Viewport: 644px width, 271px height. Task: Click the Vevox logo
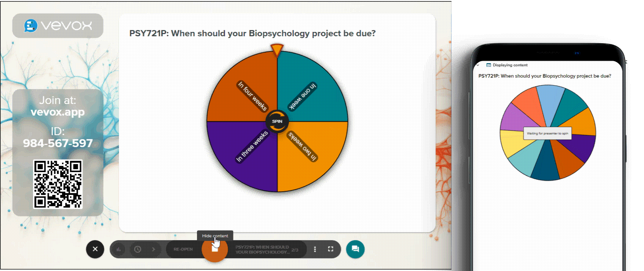pyautogui.click(x=58, y=26)
